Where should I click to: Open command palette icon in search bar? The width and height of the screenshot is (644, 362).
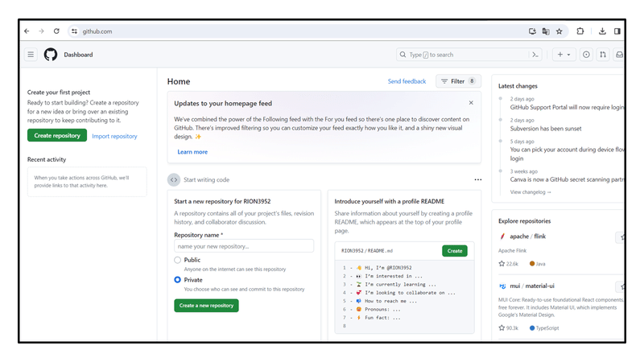point(535,55)
